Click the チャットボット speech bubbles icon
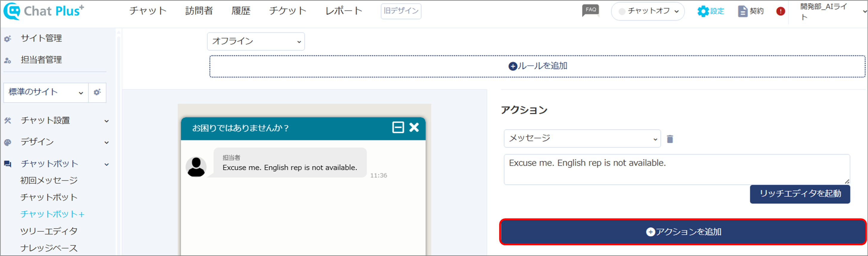The image size is (868, 256). [x=8, y=164]
